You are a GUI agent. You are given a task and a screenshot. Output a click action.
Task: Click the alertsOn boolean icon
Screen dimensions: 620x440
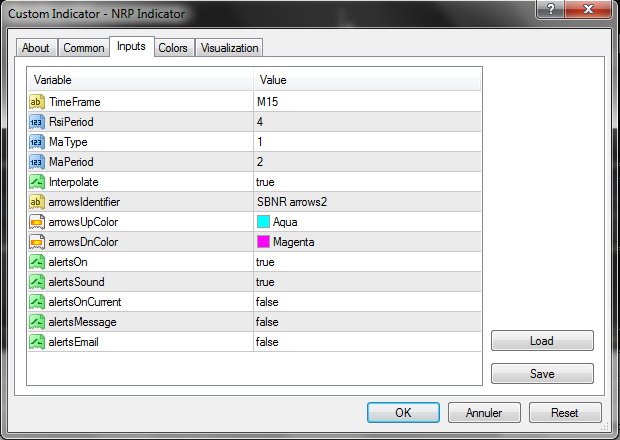(37, 262)
